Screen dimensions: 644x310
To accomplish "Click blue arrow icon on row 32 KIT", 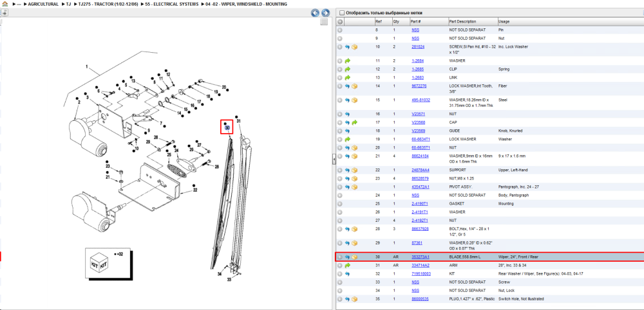I will click(x=347, y=273).
